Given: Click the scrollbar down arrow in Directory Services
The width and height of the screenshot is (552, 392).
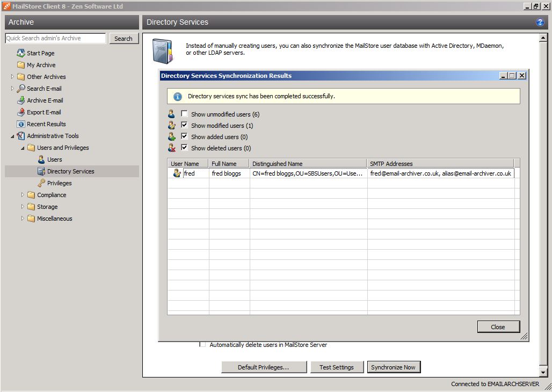Looking at the screenshot, I should [x=543, y=372].
